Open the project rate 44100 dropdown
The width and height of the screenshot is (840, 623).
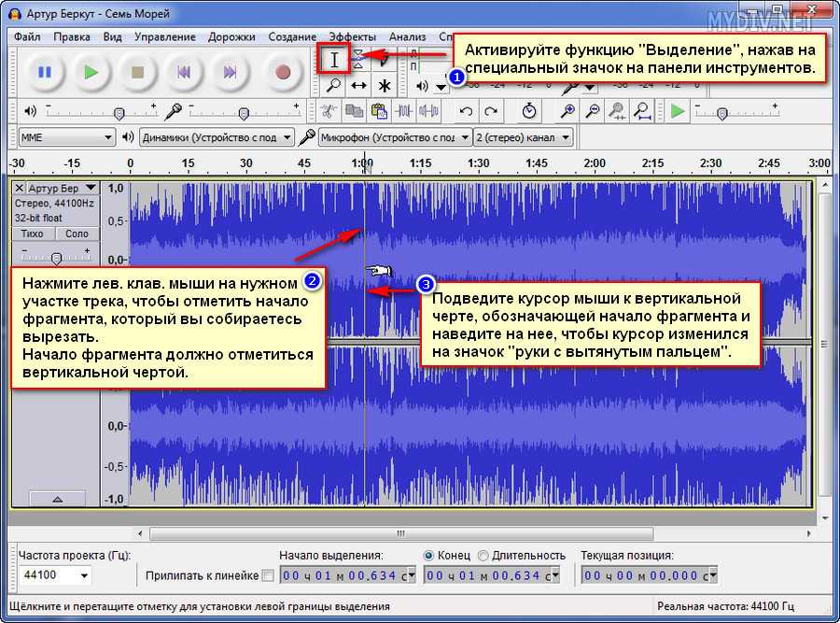click(x=56, y=575)
